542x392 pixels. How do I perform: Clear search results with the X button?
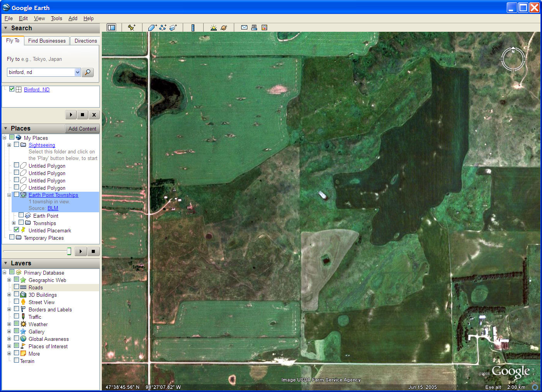[x=94, y=115]
